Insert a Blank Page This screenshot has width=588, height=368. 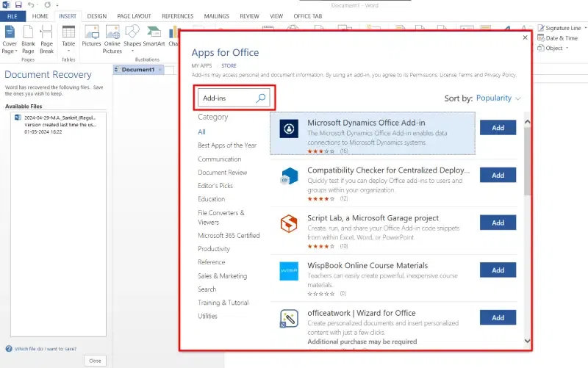point(28,40)
